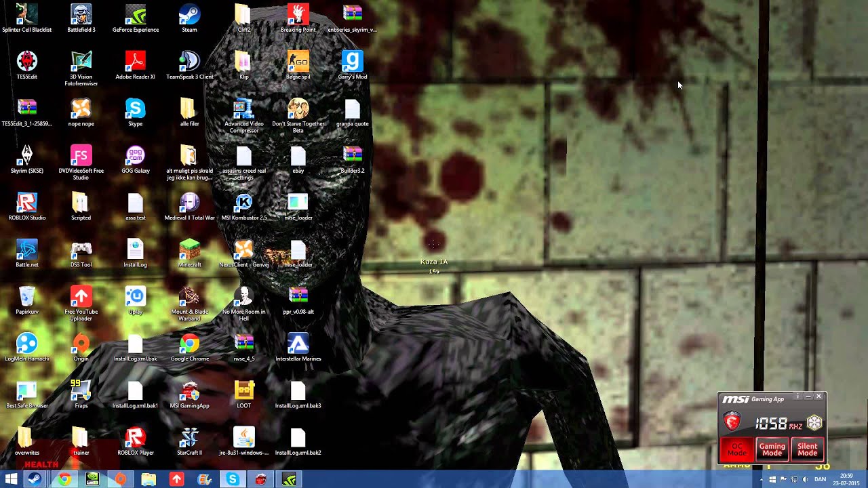Switch to Skype in the taskbar
Image resolution: width=868 pixels, height=488 pixels.
(x=233, y=479)
